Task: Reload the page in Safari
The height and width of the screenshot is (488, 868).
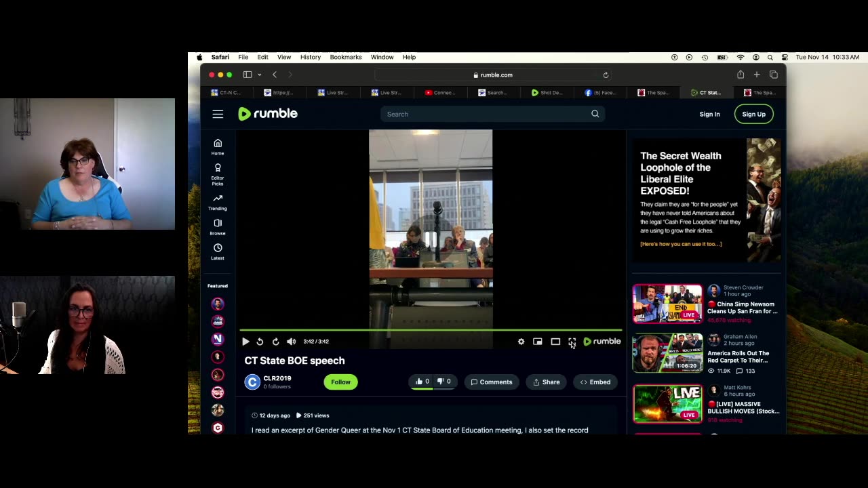Action: (x=606, y=75)
